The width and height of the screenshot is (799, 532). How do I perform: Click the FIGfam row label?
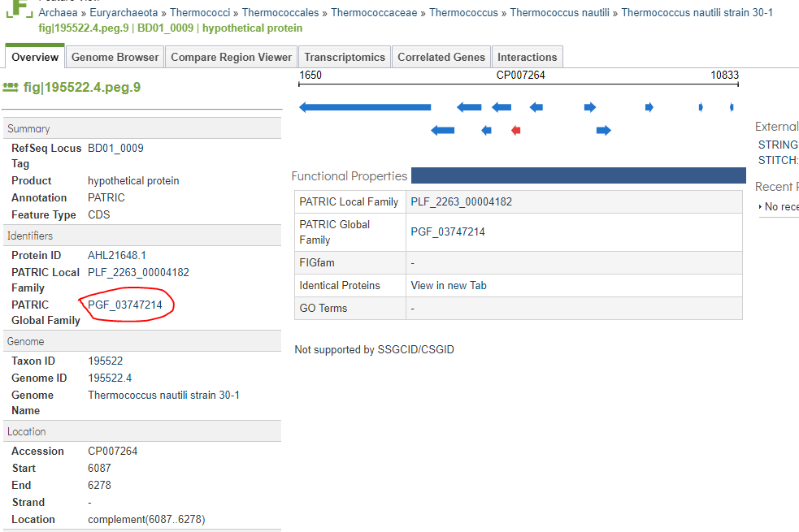(317, 262)
